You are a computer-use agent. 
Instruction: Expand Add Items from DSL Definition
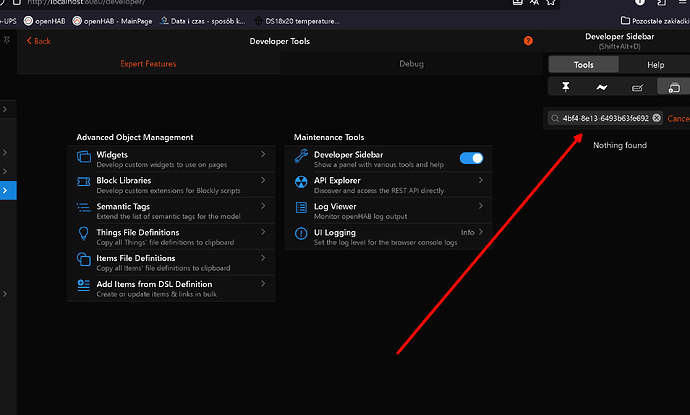pos(262,284)
